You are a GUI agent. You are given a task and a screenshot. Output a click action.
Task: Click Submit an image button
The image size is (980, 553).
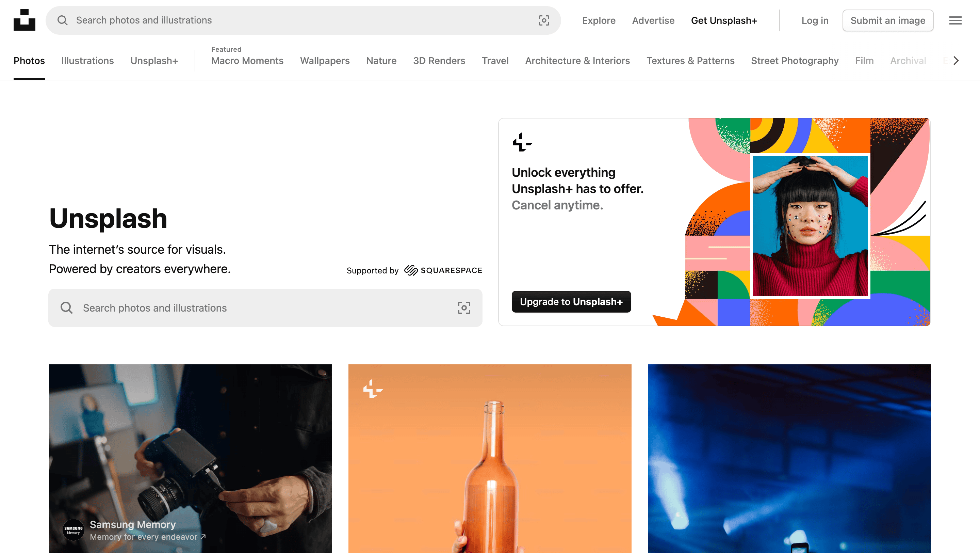point(887,20)
